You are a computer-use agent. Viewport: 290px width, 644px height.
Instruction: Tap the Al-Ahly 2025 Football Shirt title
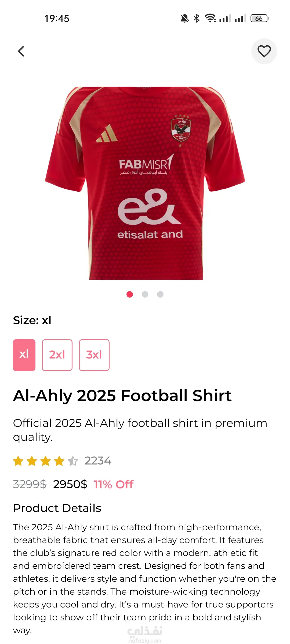point(122,396)
